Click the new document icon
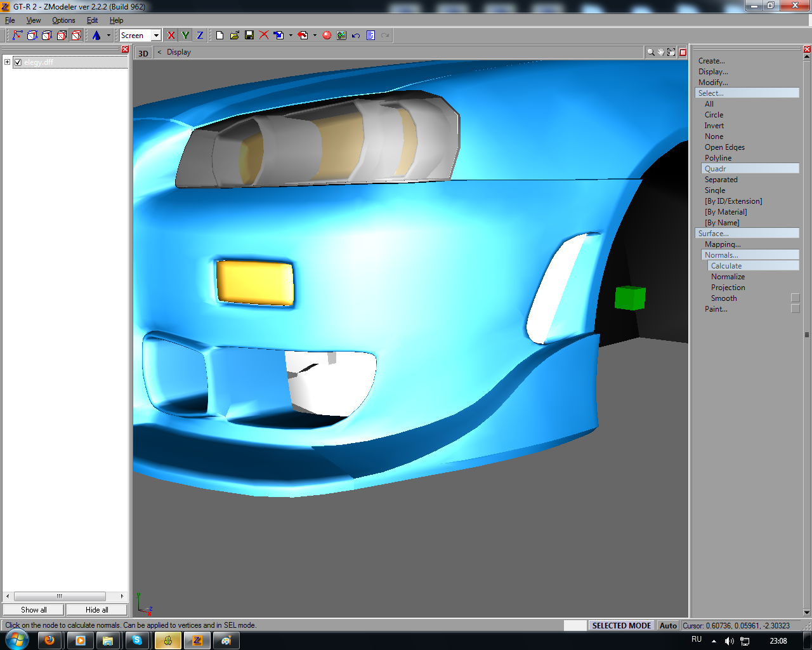The width and height of the screenshot is (812, 650). pyautogui.click(x=219, y=36)
